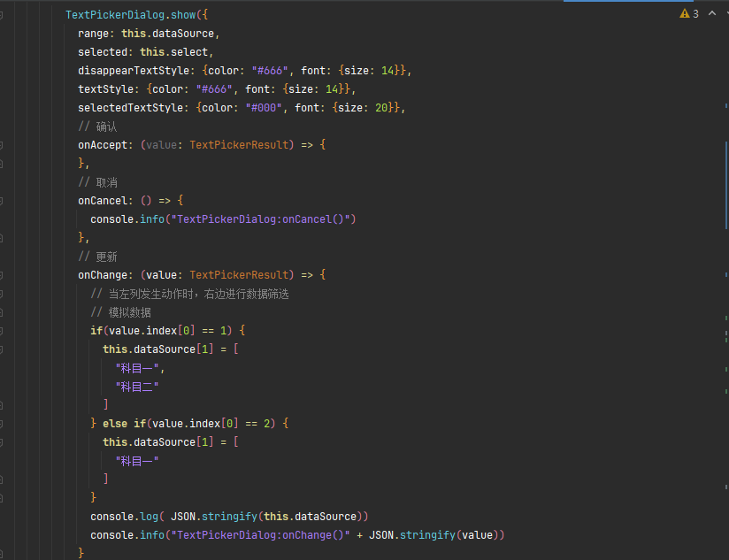Click the font size value 20
This screenshot has width=729, height=560.
tap(381, 108)
